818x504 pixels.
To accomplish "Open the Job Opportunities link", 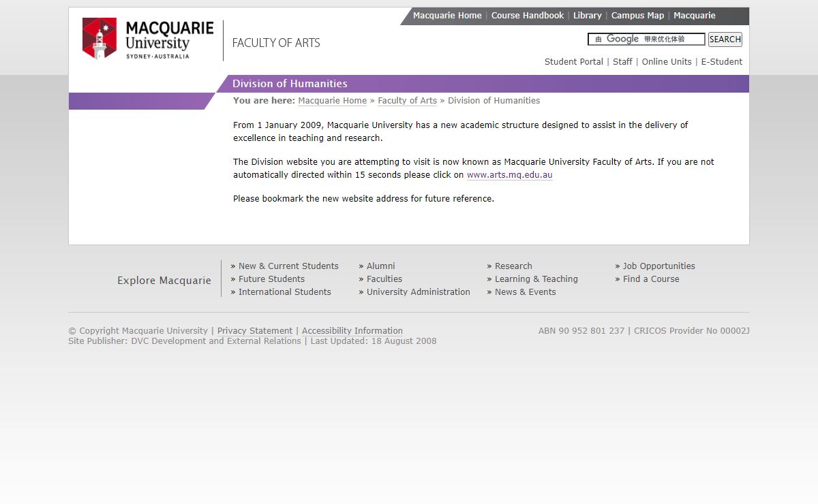I will (658, 266).
